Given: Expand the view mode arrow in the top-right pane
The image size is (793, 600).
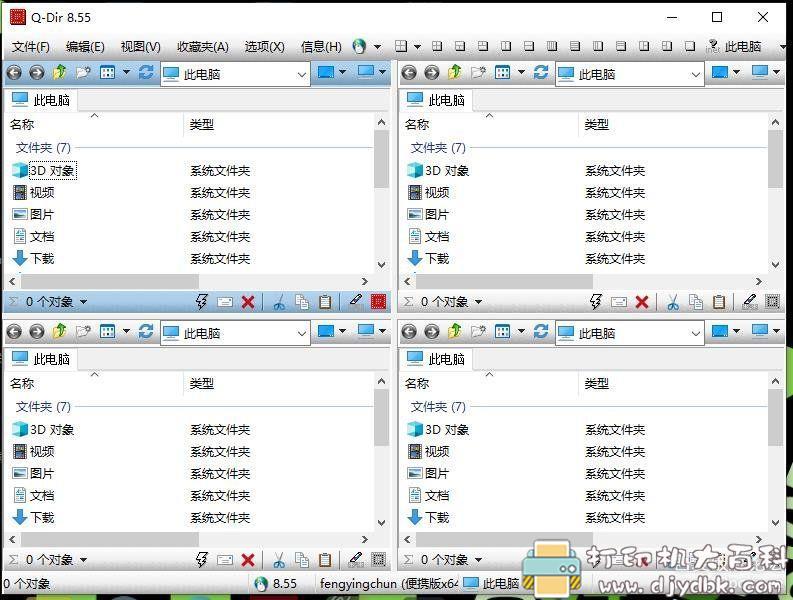Looking at the screenshot, I should coord(521,73).
